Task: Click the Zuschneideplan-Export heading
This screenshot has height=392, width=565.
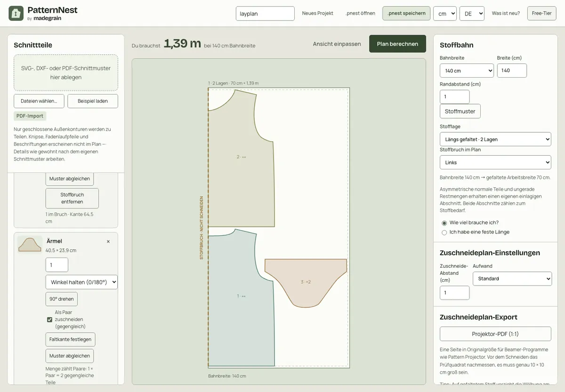Action: point(478,317)
